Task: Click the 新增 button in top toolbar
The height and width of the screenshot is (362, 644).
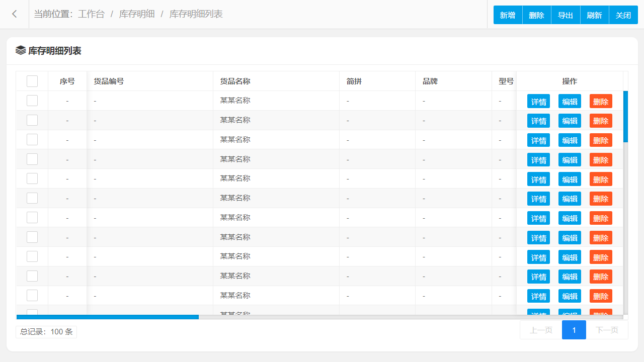Action: [508, 15]
